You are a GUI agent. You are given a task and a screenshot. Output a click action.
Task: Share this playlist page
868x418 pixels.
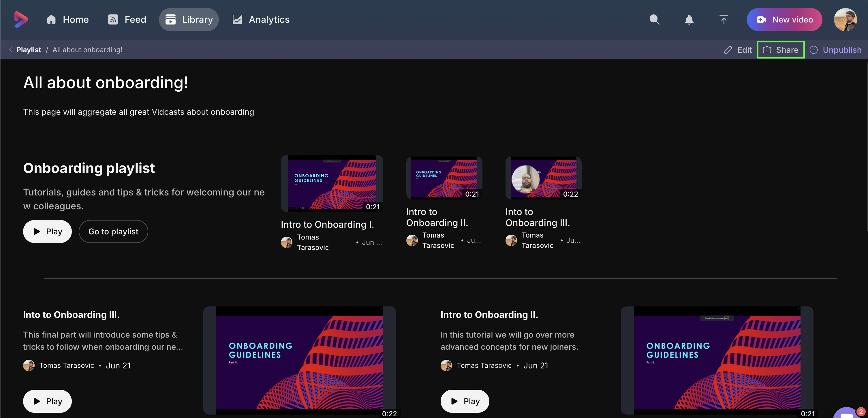(781, 50)
